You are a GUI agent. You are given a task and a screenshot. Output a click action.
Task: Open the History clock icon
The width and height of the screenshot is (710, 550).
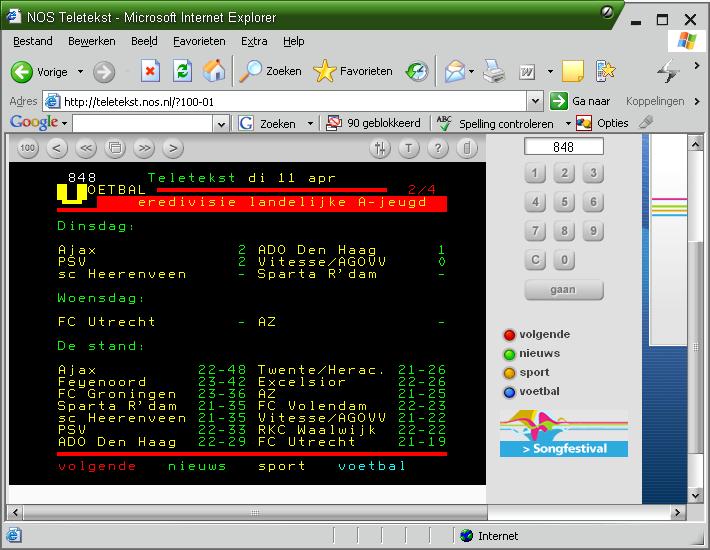point(417,72)
